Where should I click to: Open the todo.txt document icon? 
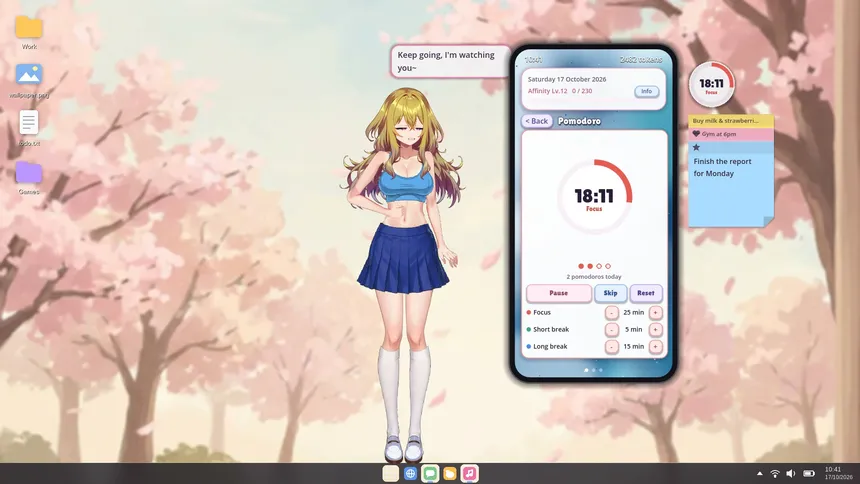pos(29,122)
